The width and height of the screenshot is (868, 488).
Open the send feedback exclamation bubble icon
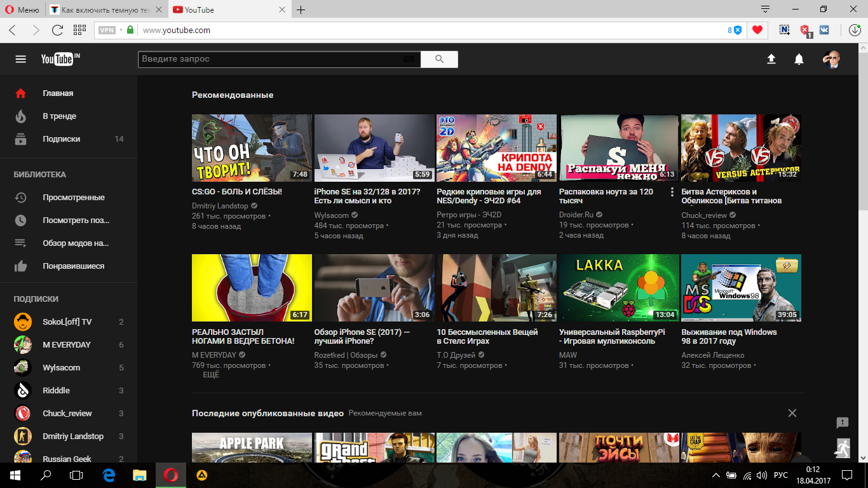pos(843,423)
